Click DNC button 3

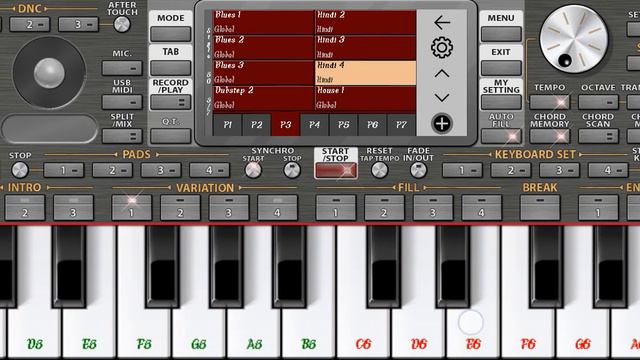pyautogui.click(x=78, y=24)
